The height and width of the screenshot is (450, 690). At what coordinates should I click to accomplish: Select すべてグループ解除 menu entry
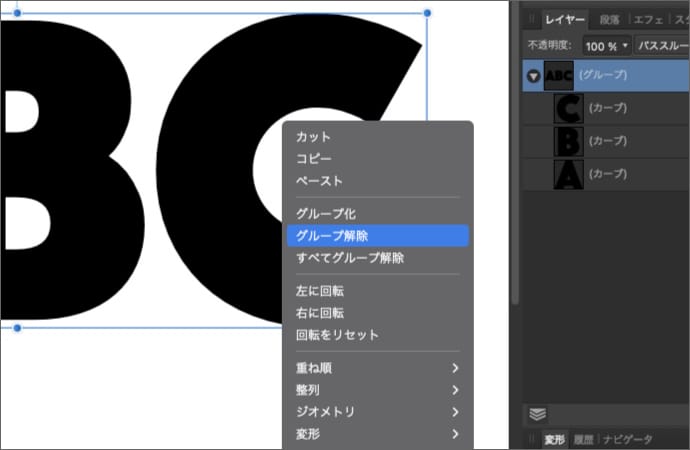pyautogui.click(x=350, y=258)
